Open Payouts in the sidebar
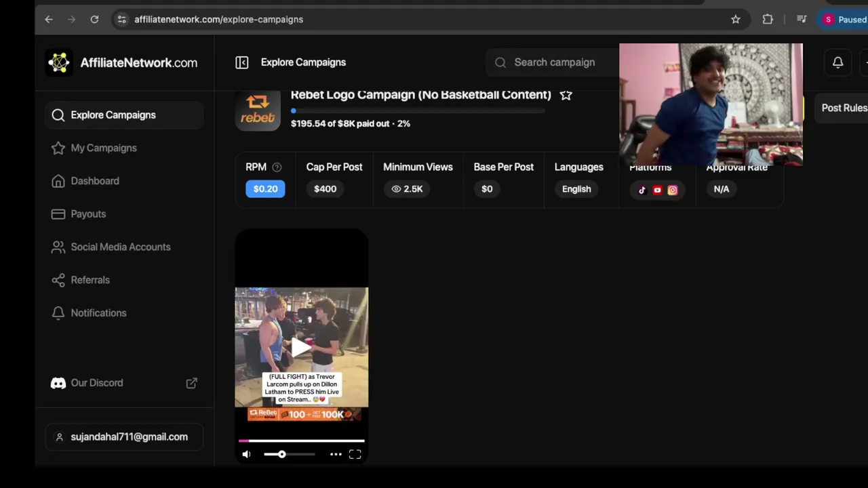The height and width of the screenshot is (488, 868). [x=125, y=214]
